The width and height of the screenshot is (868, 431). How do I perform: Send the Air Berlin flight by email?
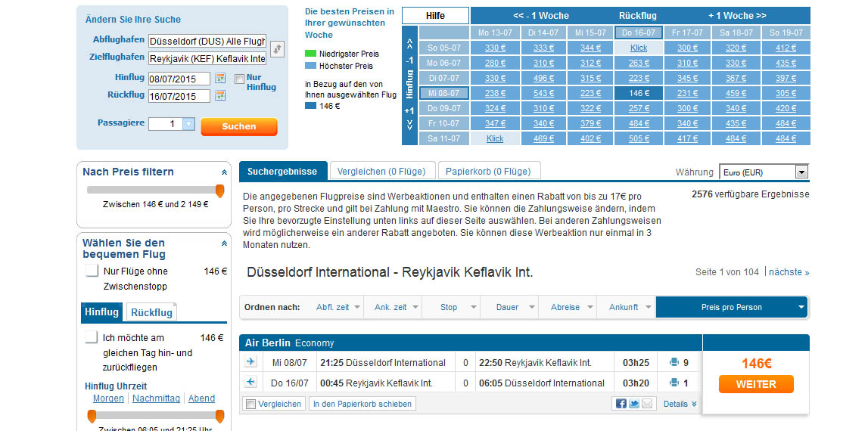(x=647, y=403)
